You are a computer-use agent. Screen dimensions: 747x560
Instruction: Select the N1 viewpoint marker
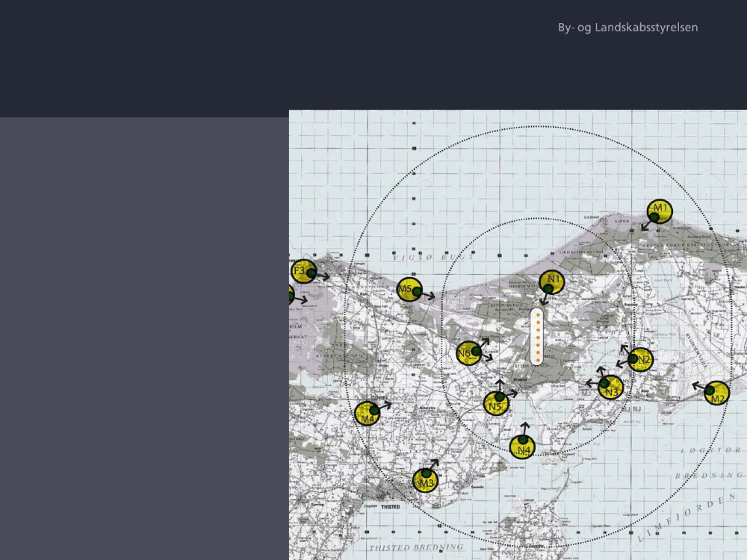(552, 282)
